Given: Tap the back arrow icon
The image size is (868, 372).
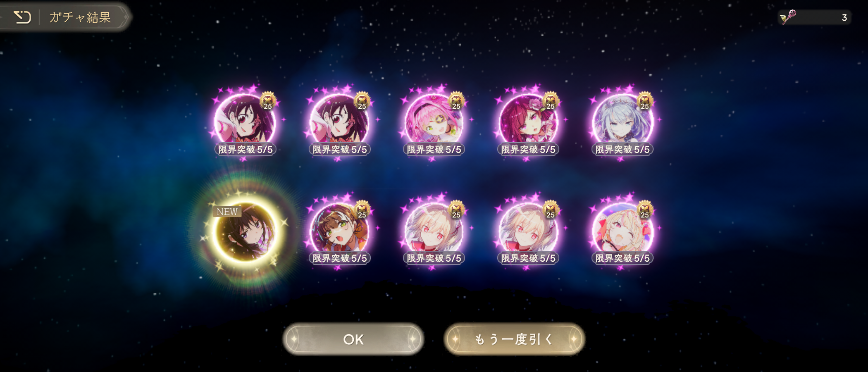Looking at the screenshot, I should pyautogui.click(x=22, y=17).
